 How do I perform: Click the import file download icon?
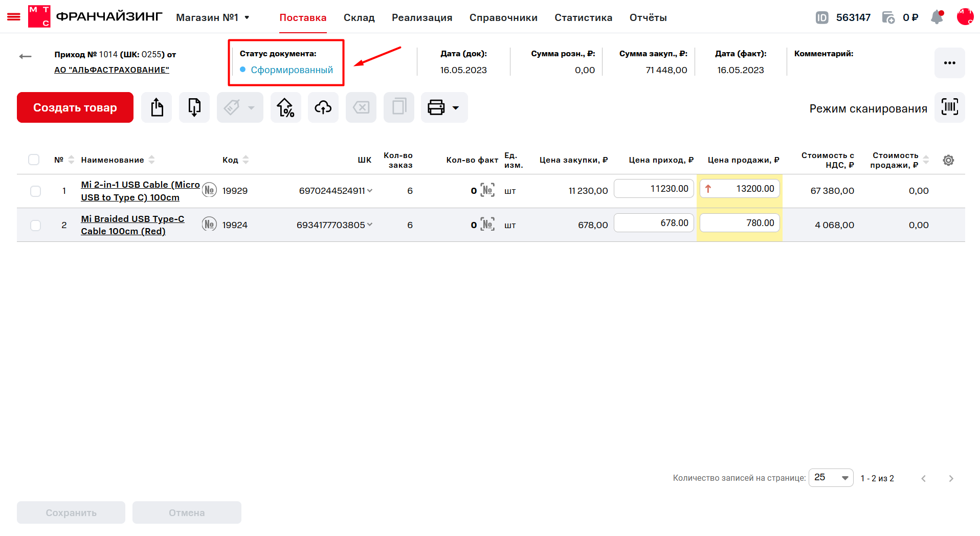[194, 107]
